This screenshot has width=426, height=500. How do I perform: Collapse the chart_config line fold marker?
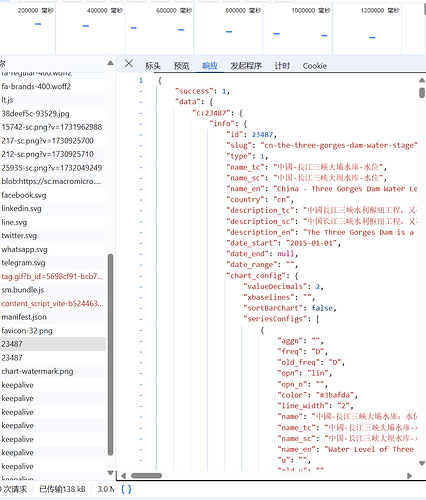[x=141, y=276]
